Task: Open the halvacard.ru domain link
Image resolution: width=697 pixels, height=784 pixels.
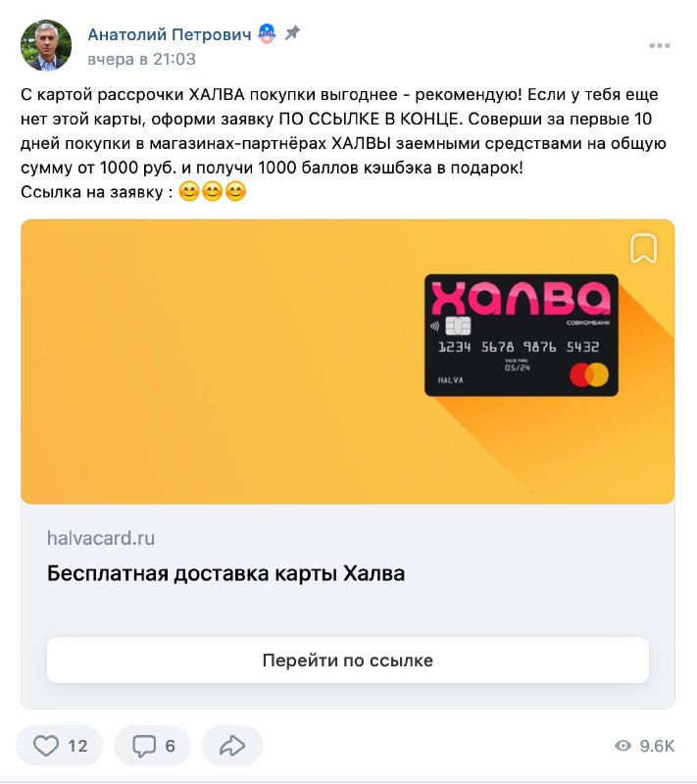Action: (101, 538)
